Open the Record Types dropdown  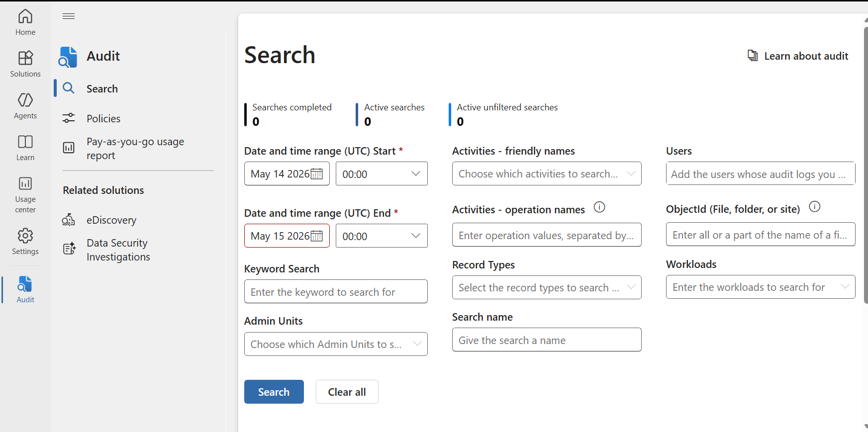[547, 287]
